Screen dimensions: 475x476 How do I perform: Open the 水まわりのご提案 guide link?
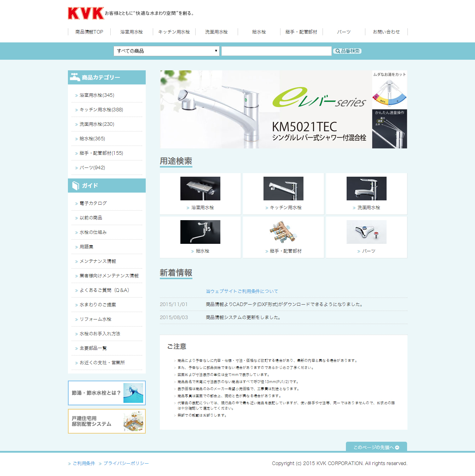[98, 305]
